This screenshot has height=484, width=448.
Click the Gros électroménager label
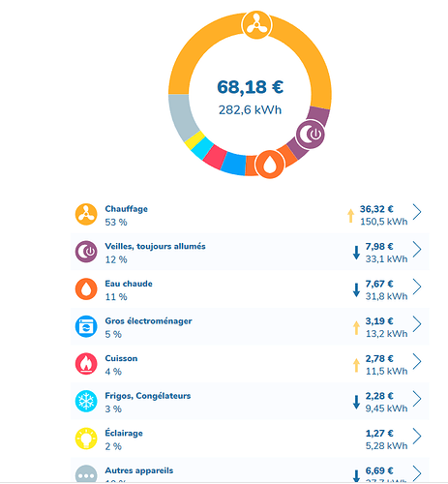(148, 321)
